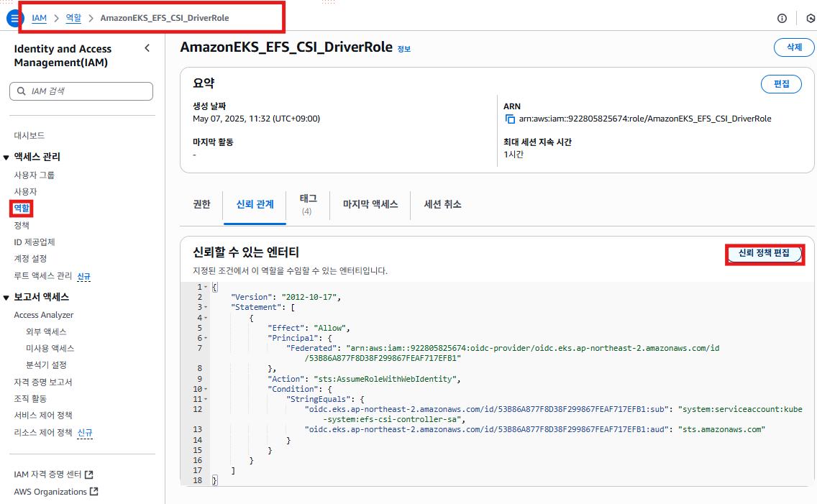Viewport: 817px width, 504px height.
Task: Open external link icon beside IAM 자격 증명 센터
Action: 89,475
